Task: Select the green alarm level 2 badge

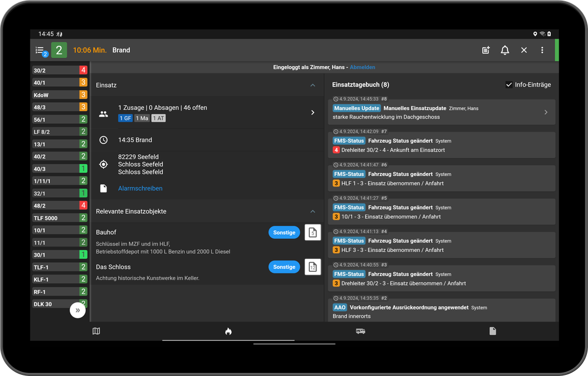Action: tap(59, 50)
